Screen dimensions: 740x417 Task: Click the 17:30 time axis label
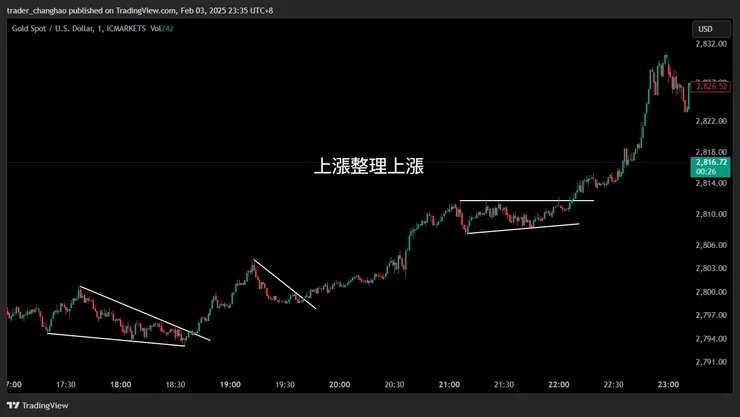(x=66, y=385)
